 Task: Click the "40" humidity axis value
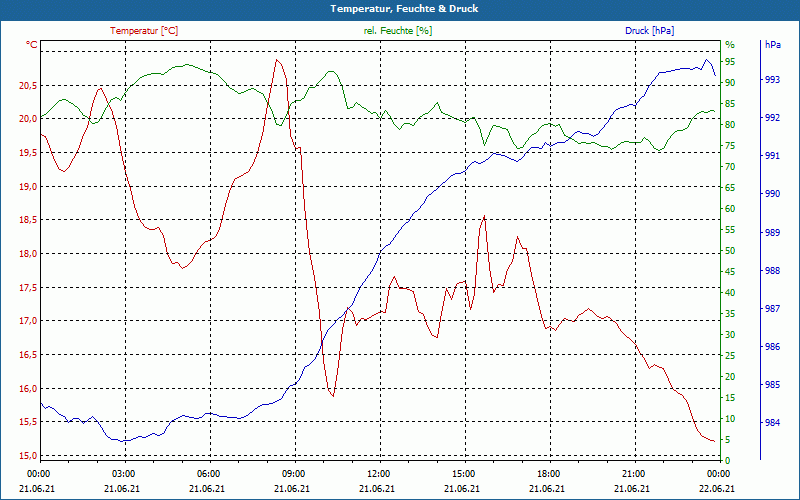click(x=730, y=293)
